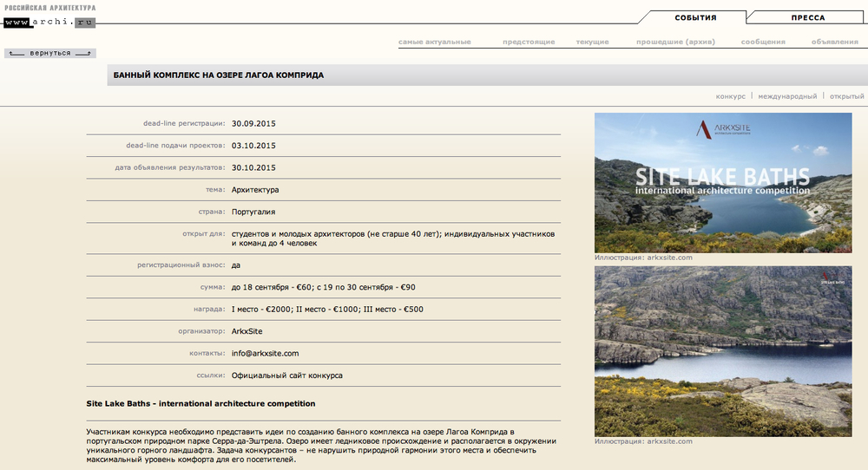
Task: Switch to the ПРЕССА tab
Action: [x=807, y=17]
